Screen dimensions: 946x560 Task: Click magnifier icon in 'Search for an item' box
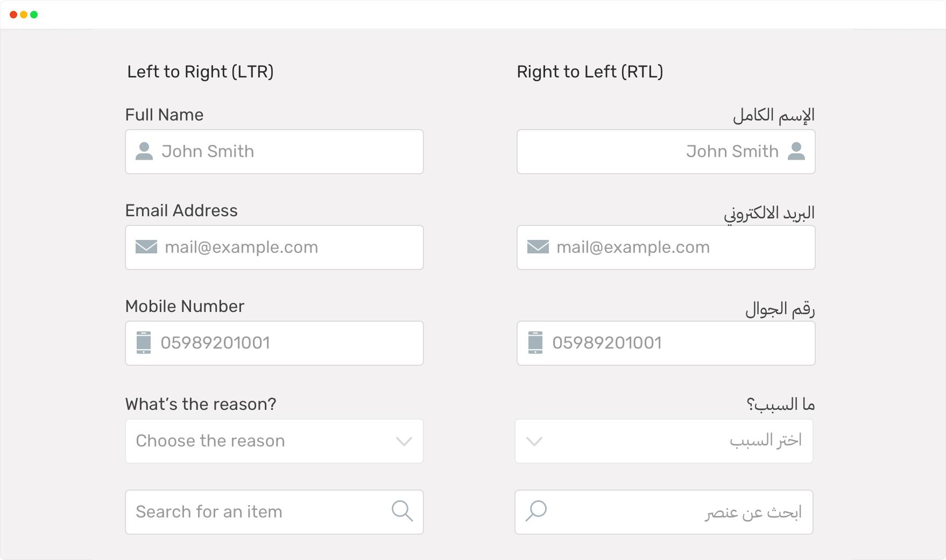[402, 511]
